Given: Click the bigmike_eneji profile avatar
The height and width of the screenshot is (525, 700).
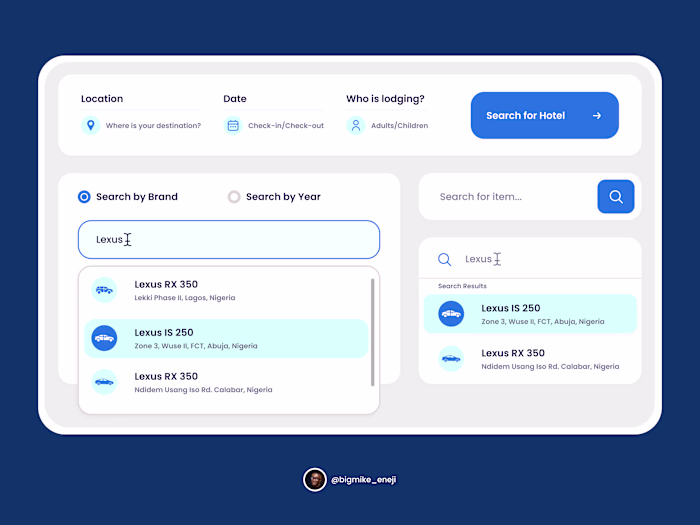Looking at the screenshot, I should point(315,479).
